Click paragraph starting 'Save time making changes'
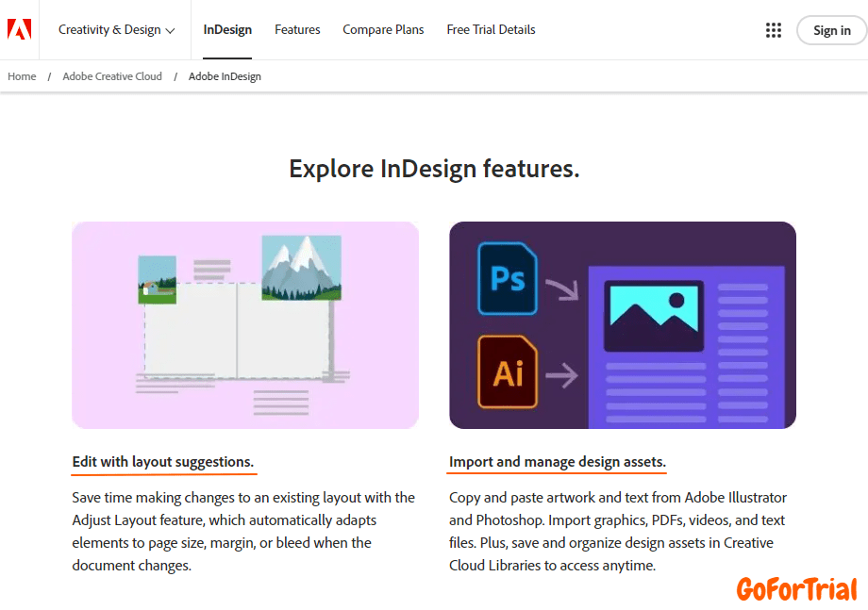Image resolution: width=868 pixels, height=610 pixels. coord(243,531)
